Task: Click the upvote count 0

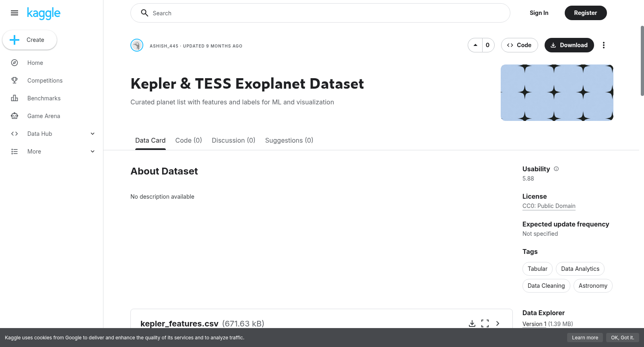Action: click(x=488, y=45)
